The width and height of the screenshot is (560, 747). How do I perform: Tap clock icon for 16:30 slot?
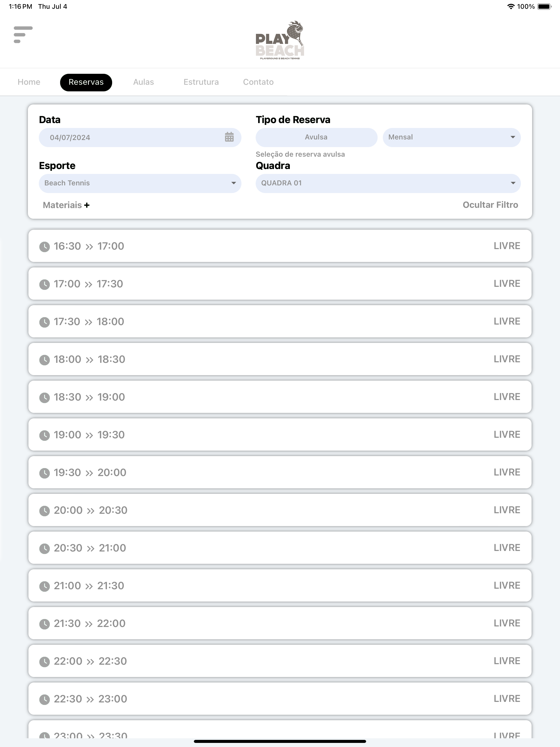pos(45,247)
